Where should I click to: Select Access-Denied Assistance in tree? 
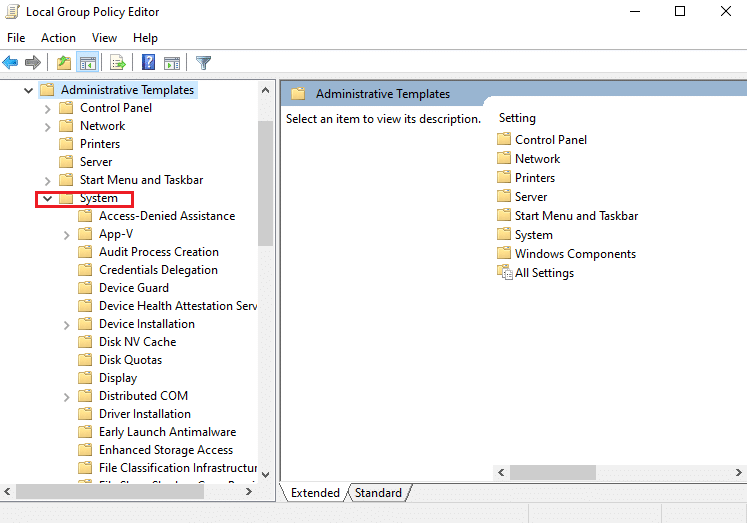tap(167, 216)
